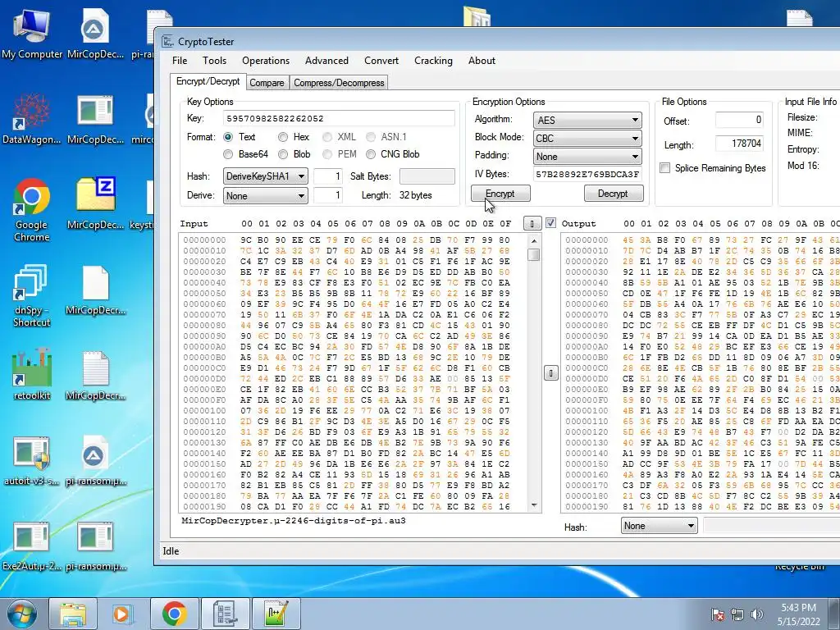Open the Algorithm AES dropdown
This screenshot has width=840, height=630.
587,120
